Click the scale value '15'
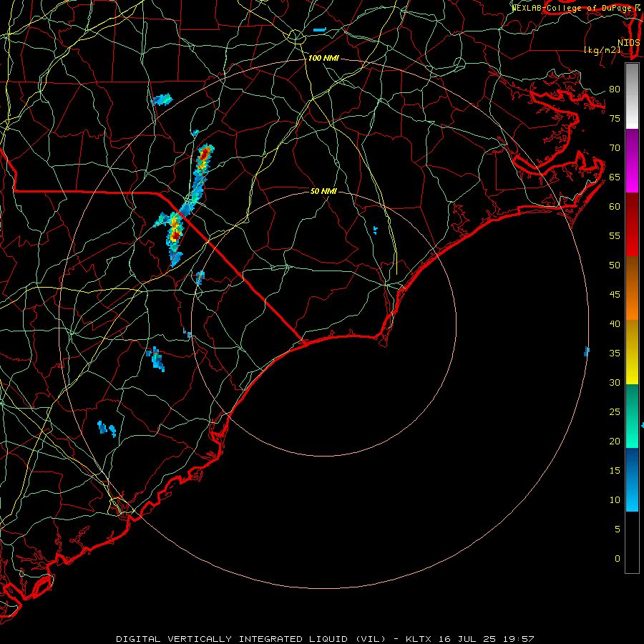This screenshot has width=644, height=644. point(615,471)
